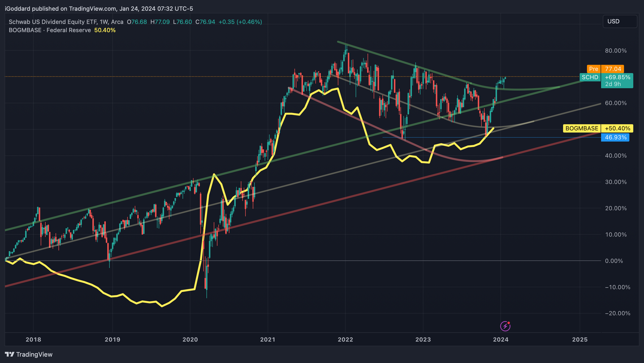The width and height of the screenshot is (644, 363).
Task: Click the −20.00% price scale label
Action: [617, 313]
